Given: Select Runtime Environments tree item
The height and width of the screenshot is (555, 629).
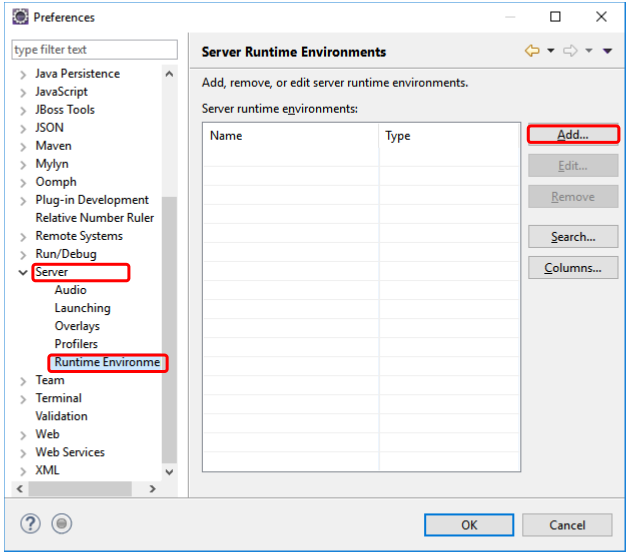Looking at the screenshot, I should tap(108, 362).
